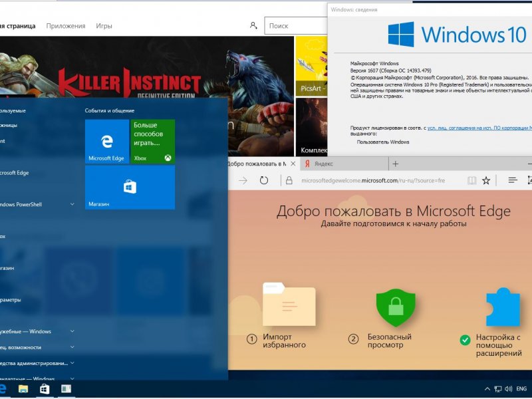Screen dimensions: 532x399
Task: Expand the Служебные — Windows folder
Action: 37,331
